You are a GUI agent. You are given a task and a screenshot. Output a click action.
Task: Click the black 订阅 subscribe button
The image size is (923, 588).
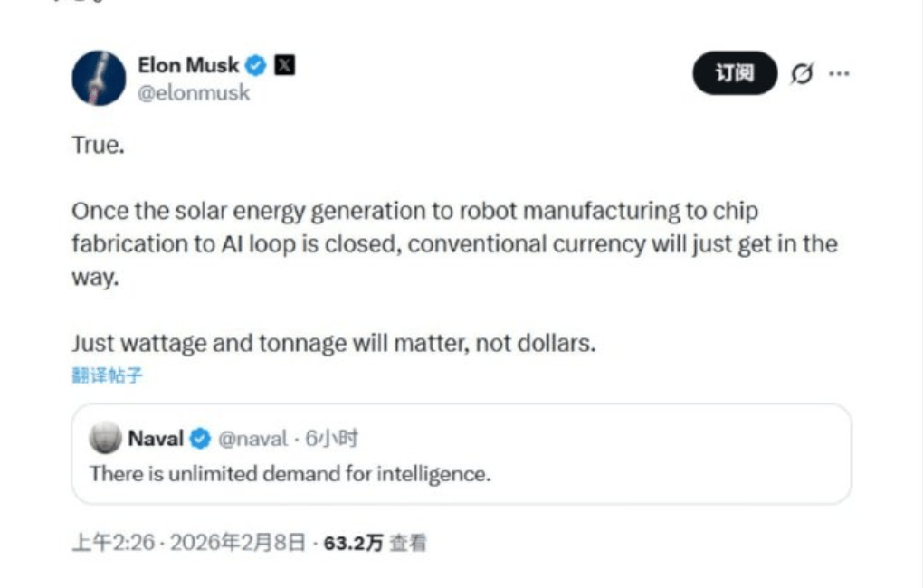[x=734, y=73]
